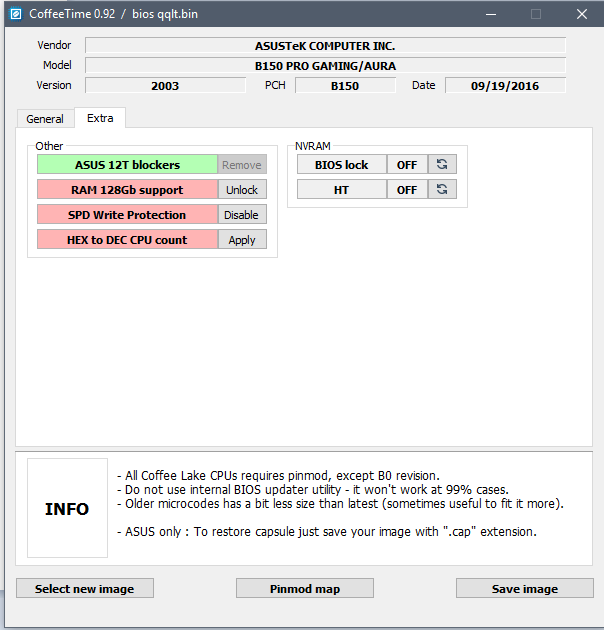The image size is (604, 630).
Task: Open the Pinmod map
Action: point(305,589)
